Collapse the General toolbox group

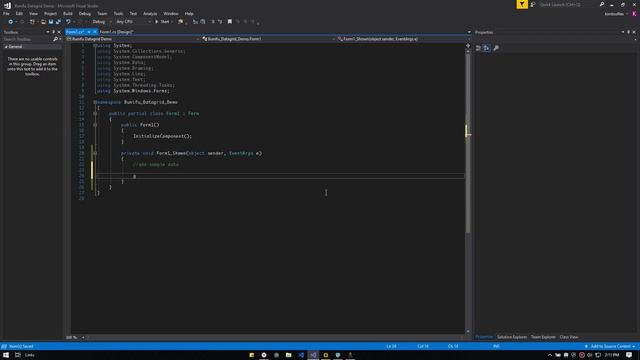(x=6, y=47)
